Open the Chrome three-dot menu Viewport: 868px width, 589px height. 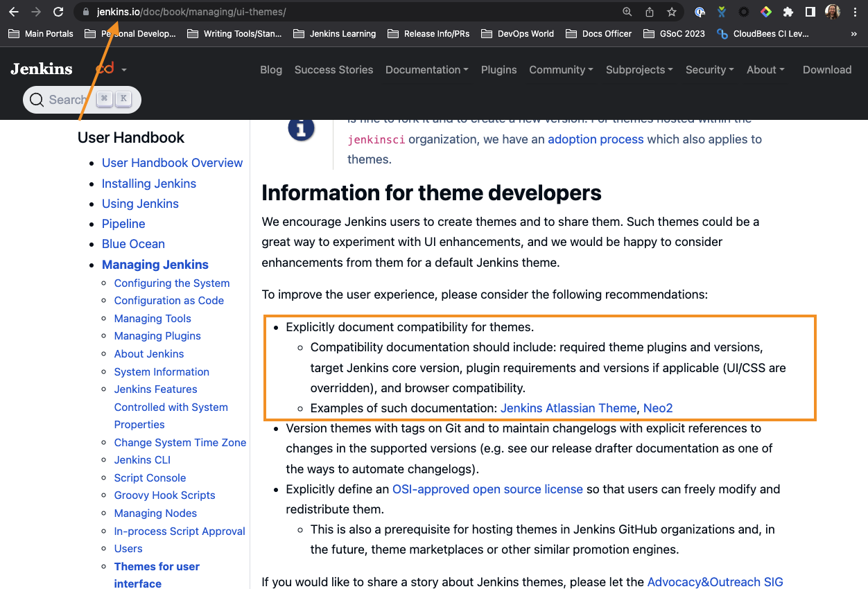[855, 12]
